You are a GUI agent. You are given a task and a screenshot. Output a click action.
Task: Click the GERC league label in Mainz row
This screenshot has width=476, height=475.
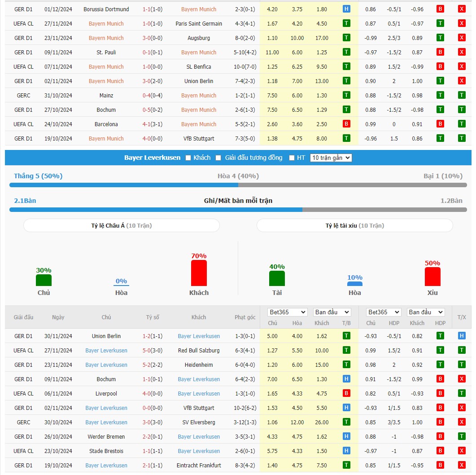click(x=23, y=96)
